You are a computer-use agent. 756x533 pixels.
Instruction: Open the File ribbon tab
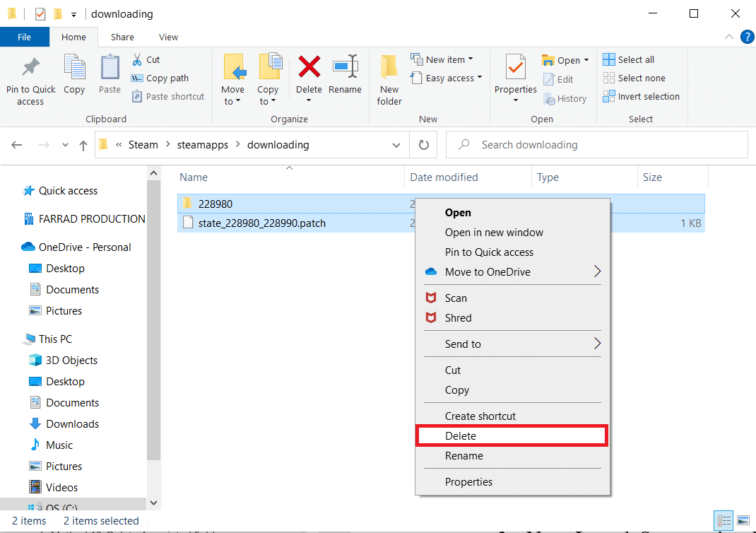pyautogui.click(x=25, y=37)
